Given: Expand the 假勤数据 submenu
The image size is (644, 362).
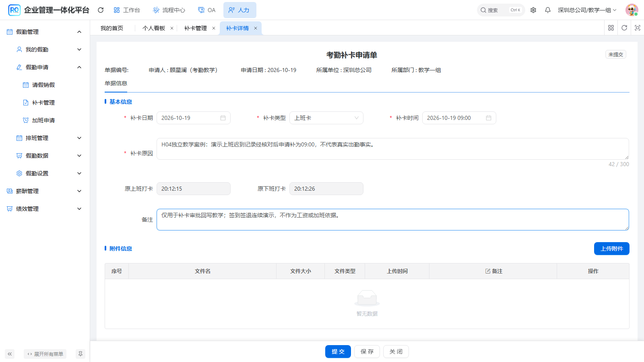Looking at the screenshot, I should 45,156.
